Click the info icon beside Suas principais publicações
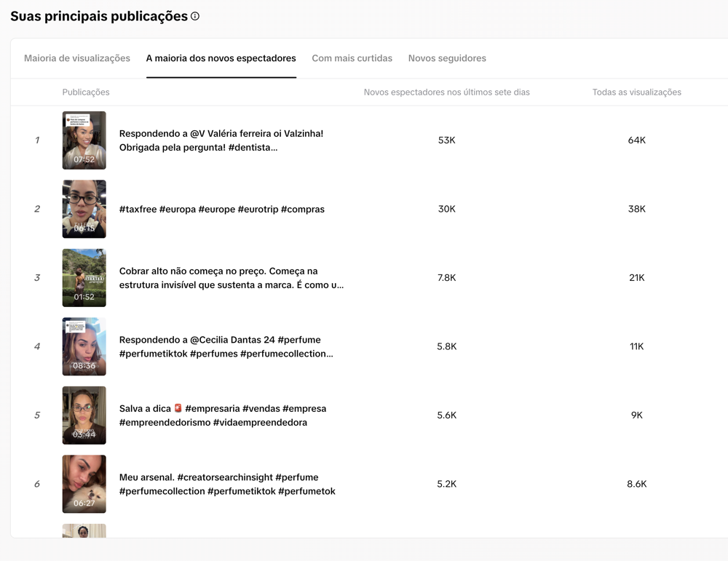 [x=195, y=16]
